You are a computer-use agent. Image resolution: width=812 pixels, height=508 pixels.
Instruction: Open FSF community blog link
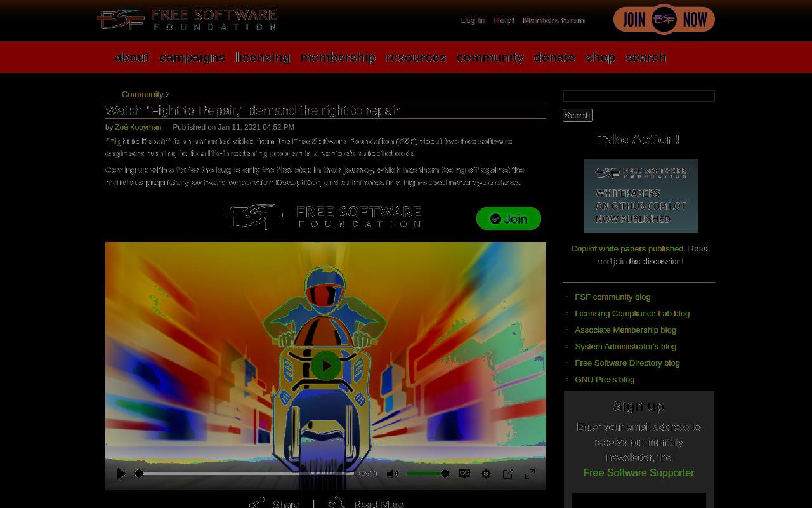pos(613,297)
